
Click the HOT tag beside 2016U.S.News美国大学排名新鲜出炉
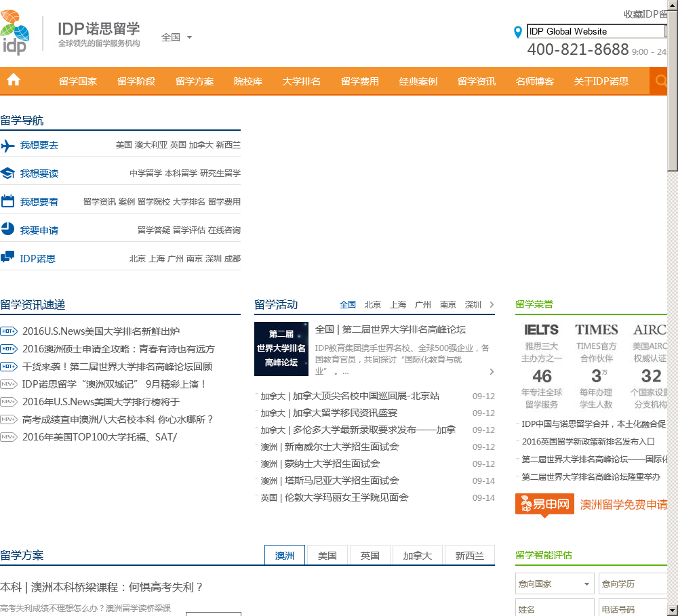9,331
